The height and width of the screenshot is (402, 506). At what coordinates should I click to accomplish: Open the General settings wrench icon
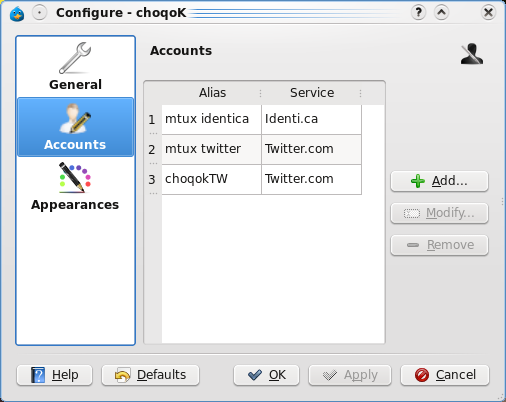click(x=75, y=58)
